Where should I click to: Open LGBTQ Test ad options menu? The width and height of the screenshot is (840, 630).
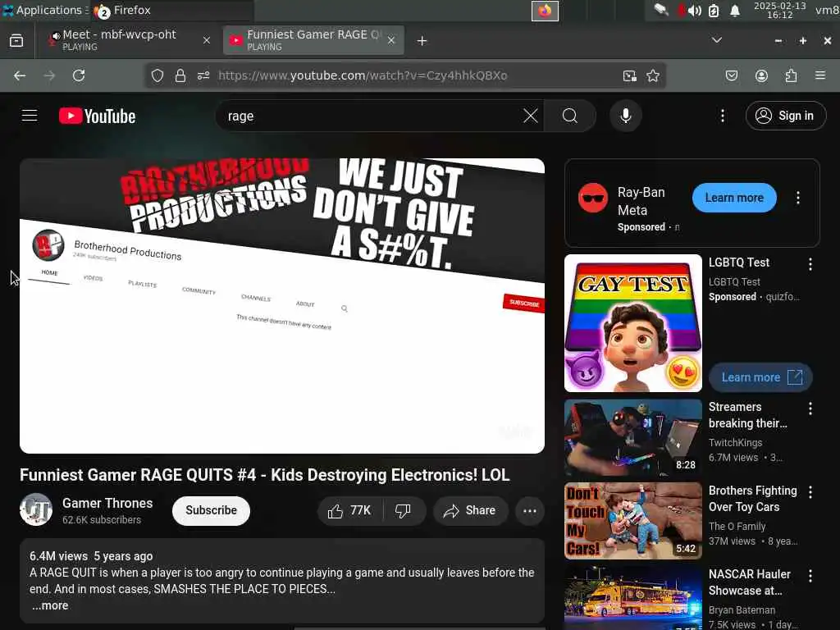810,263
